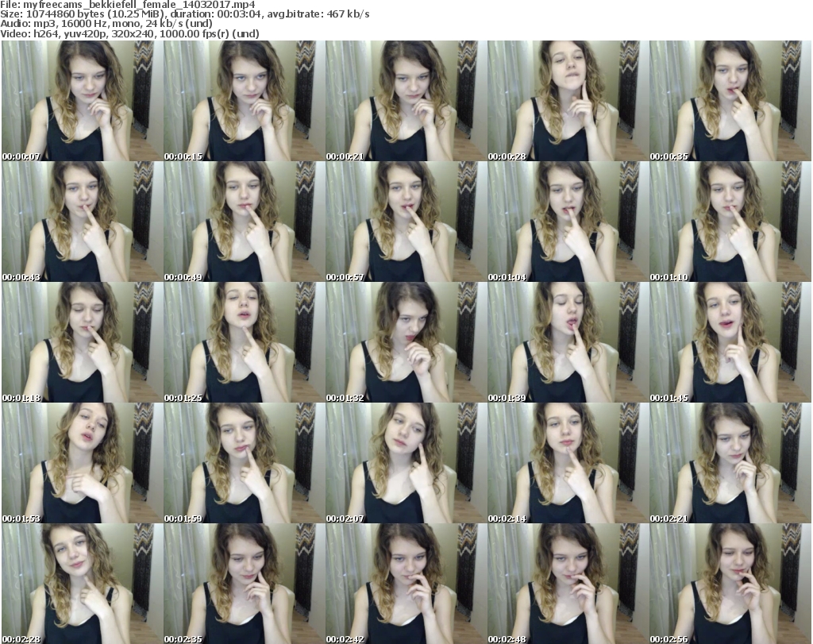Open the thumbnail frame stamped 00:00:43
The width and height of the screenshot is (813, 644).
[x=82, y=222]
